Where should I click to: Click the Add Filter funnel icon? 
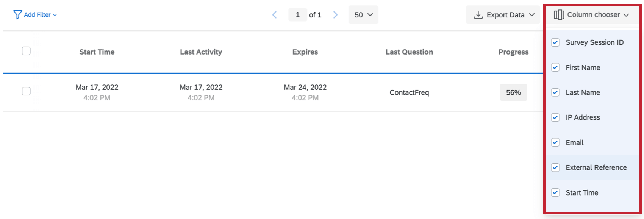point(17,15)
